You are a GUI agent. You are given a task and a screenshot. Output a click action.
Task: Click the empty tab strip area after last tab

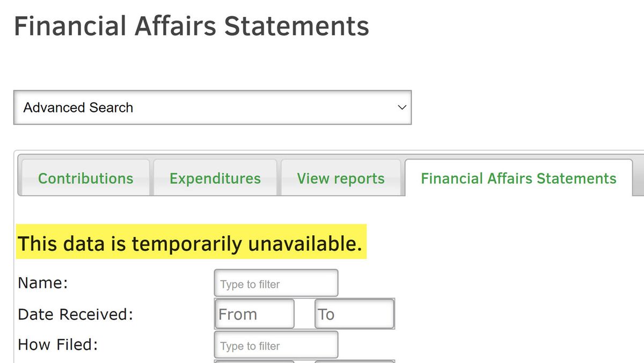(x=638, y=177)
